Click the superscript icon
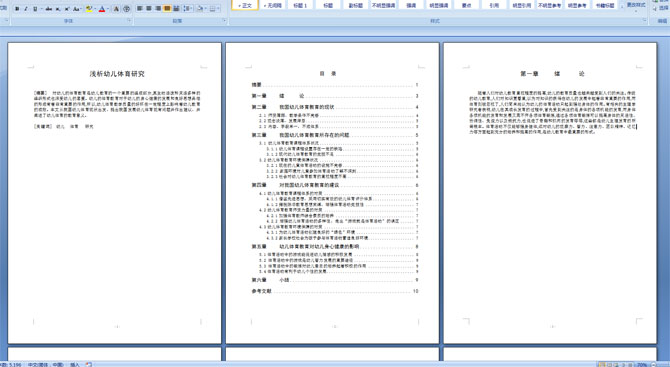Viewport: 670px width, 367px height. point(67,9)
